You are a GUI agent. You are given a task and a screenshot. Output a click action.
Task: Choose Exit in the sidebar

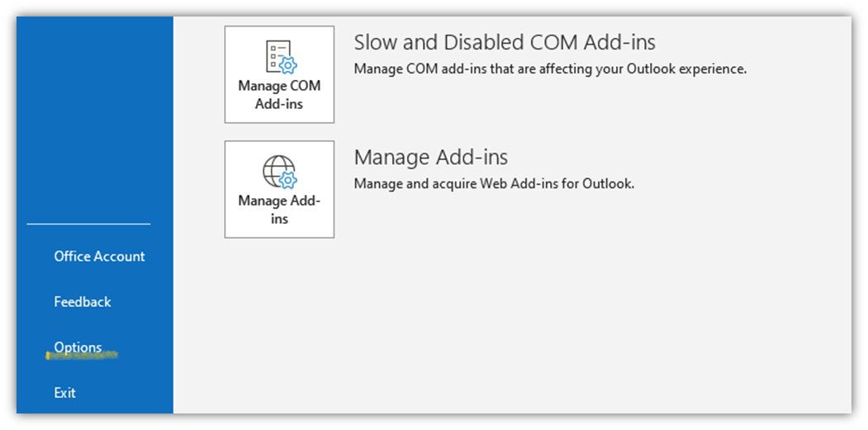(x=64, y=393)
